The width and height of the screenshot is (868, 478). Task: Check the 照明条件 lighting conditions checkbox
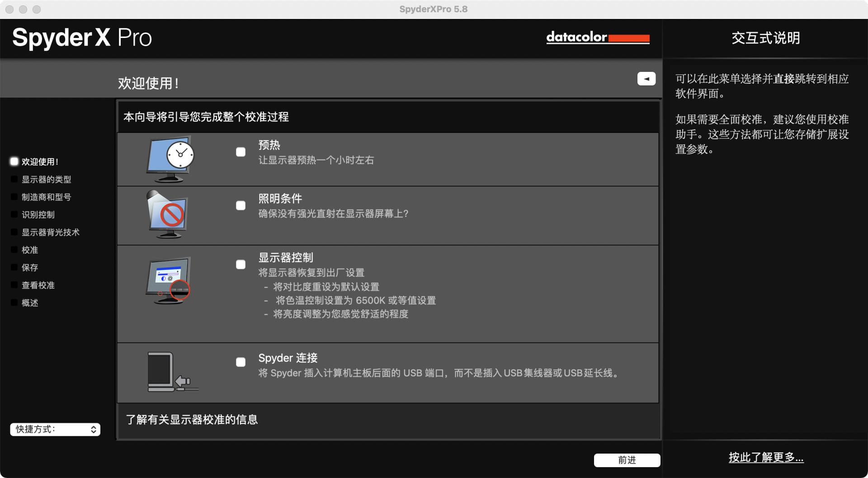coord(241,206)
